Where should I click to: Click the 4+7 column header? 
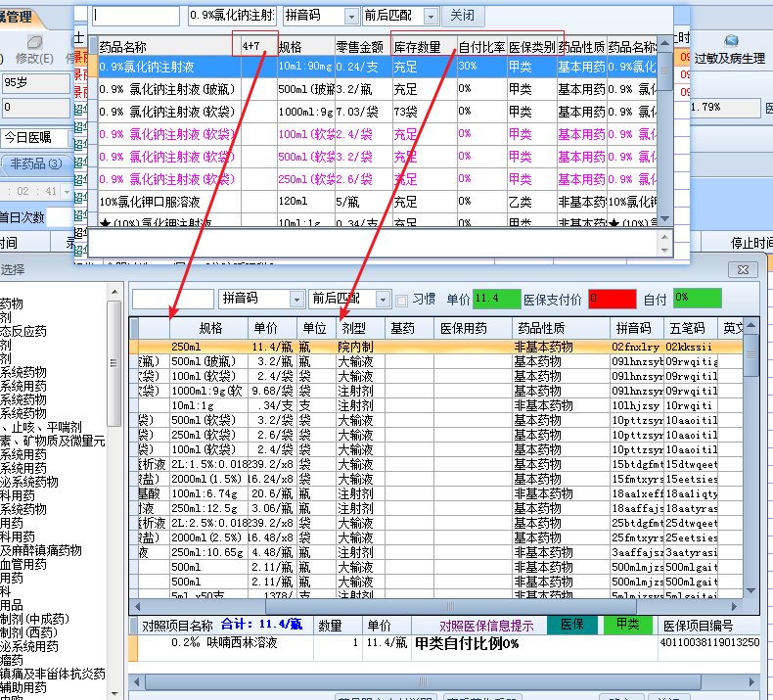tap(259, 46)
